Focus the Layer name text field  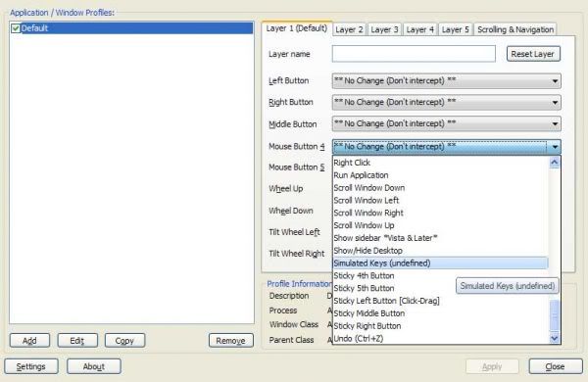[414, 54]
